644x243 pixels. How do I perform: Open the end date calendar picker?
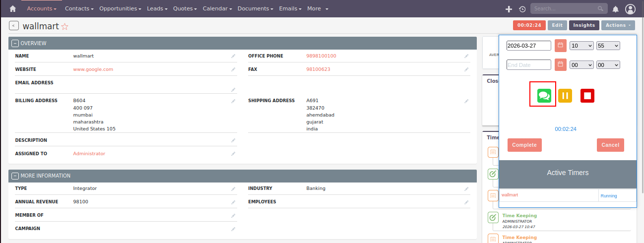[x=560, y=64]
